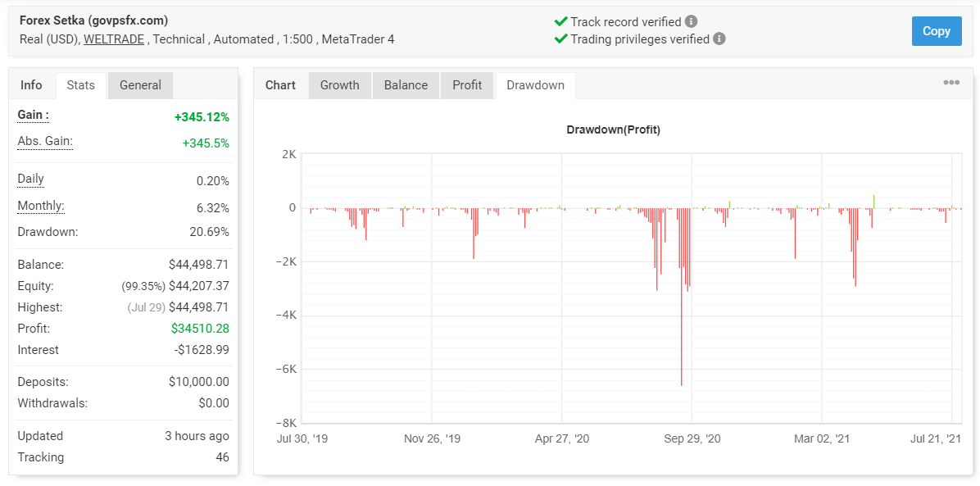Click info icon next to Track record verified
The width and height of the screenshot is (980, 486).
tap(691, 22)
